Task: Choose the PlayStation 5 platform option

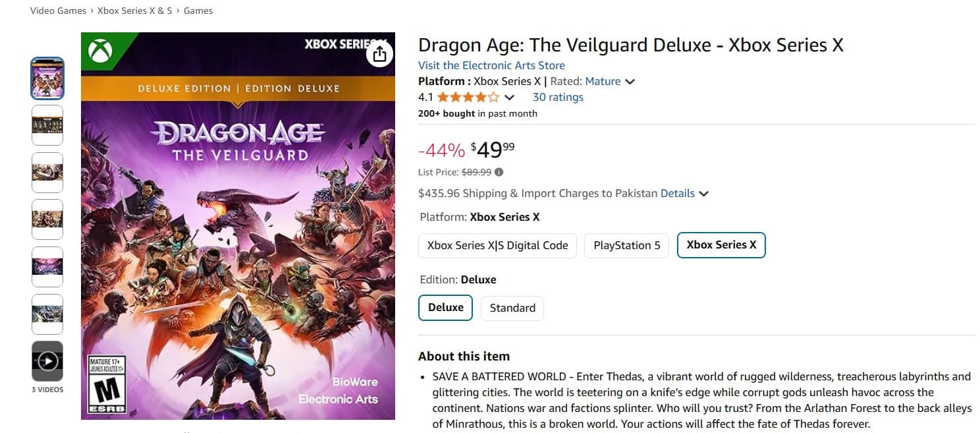Action: pos(626,245)
